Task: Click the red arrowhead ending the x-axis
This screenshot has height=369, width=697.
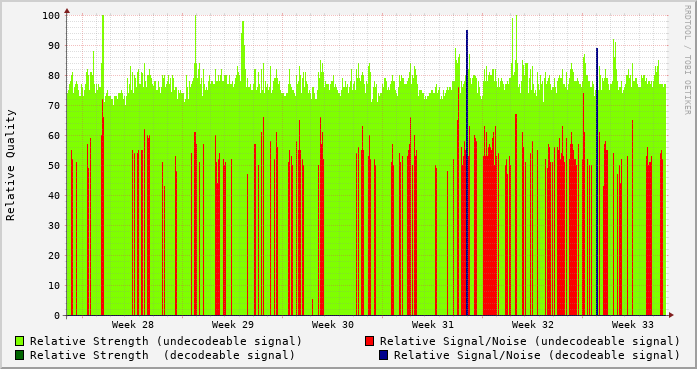Action: (671, 315)
